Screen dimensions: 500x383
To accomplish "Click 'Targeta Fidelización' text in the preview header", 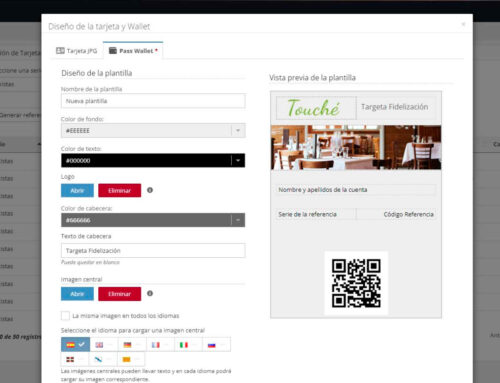I will pyautogui.click(x=395, y=107).
